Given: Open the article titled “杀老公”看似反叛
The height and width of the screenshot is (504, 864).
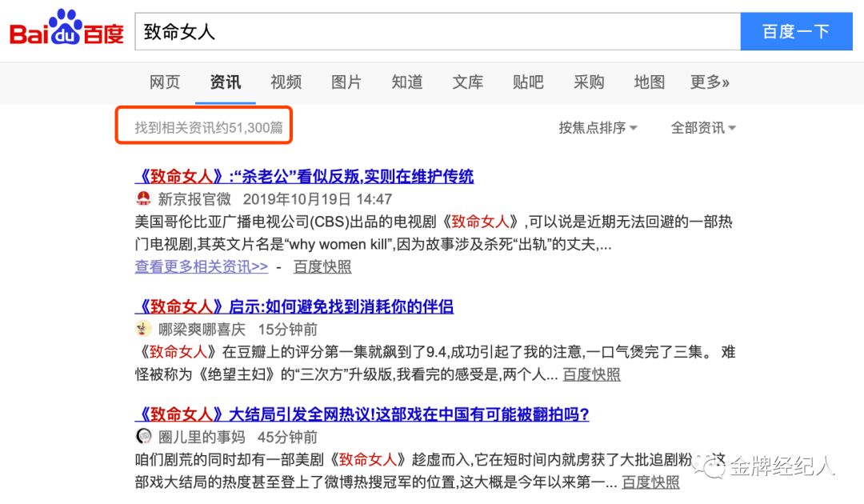Looking at the screenshot, I should (304, 176).
